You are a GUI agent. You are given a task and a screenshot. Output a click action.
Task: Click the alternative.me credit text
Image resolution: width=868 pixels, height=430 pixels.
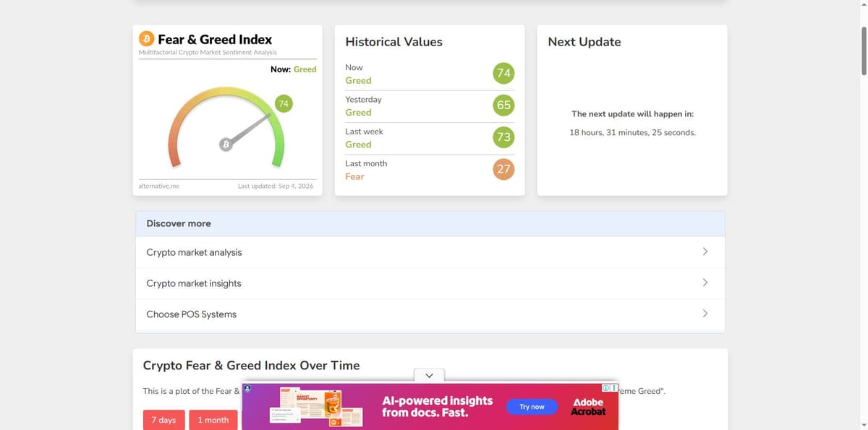click(159, 186)
